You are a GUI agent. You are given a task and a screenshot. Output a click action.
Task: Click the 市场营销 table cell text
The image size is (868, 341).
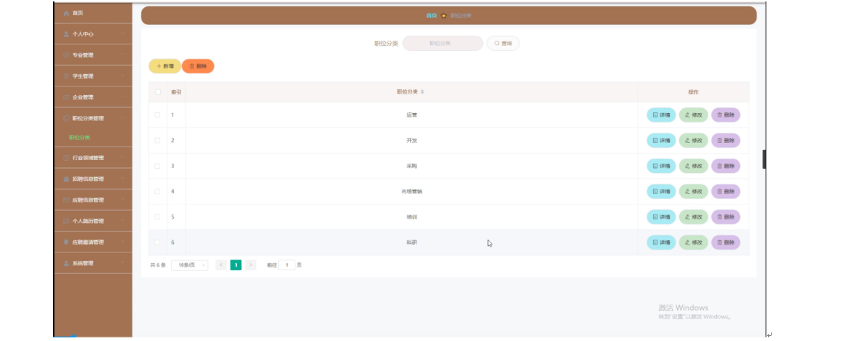pos(411,192)
